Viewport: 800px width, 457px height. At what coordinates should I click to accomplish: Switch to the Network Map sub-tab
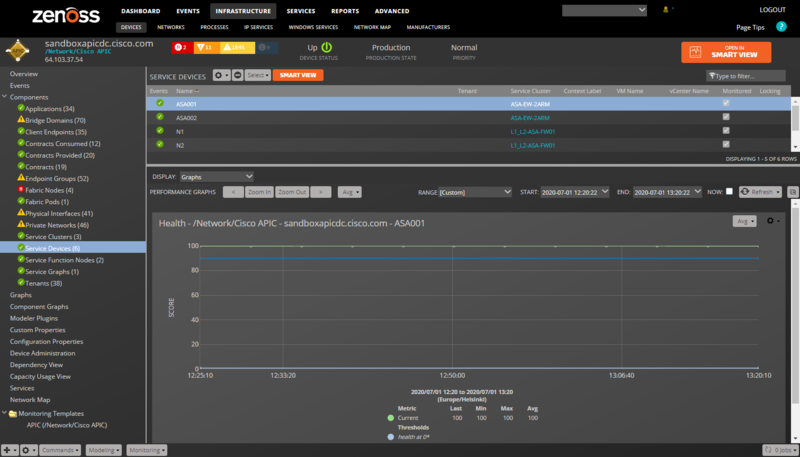[372, 27]
